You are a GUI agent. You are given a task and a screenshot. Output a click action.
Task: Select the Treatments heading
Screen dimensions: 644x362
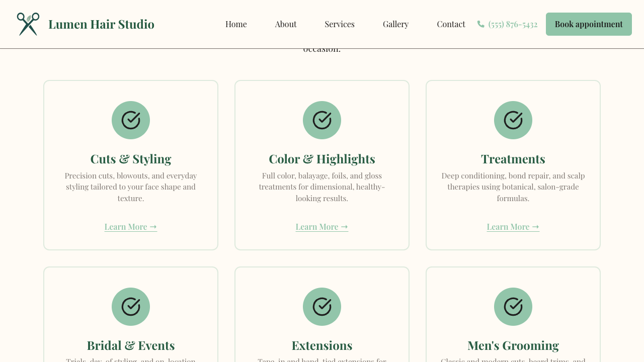(x=513, y=159)
